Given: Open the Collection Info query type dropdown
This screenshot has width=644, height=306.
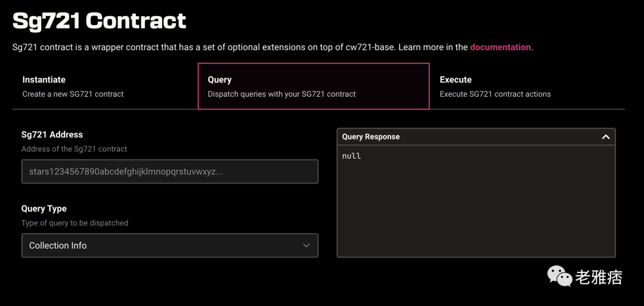Looking at the screenshot, I should pyautogui.click(x=169, y=246).
